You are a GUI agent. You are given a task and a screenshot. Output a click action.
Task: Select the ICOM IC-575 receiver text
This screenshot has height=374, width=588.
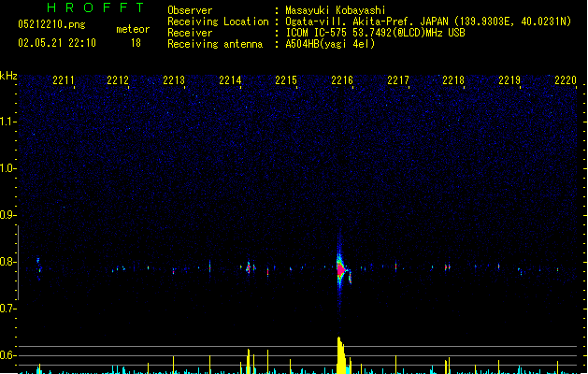pyautogui.click(x=375, y=33)
